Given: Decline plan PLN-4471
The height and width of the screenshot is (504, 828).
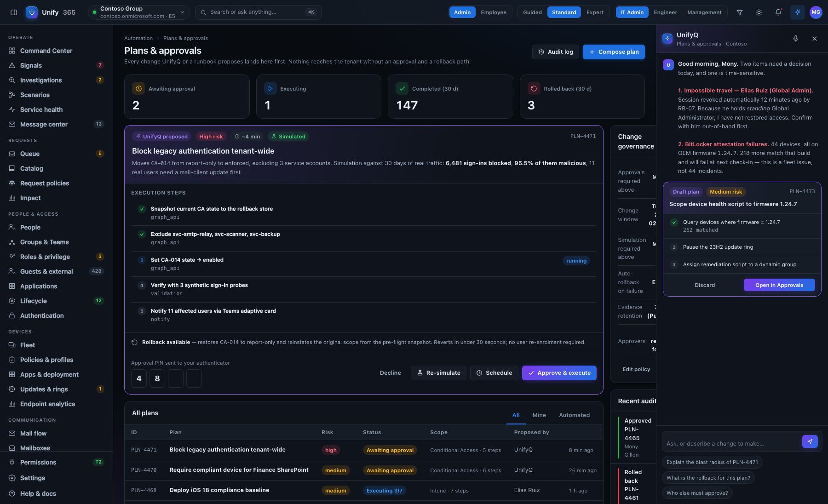Looking at the screenshot, I should point(390,373).
